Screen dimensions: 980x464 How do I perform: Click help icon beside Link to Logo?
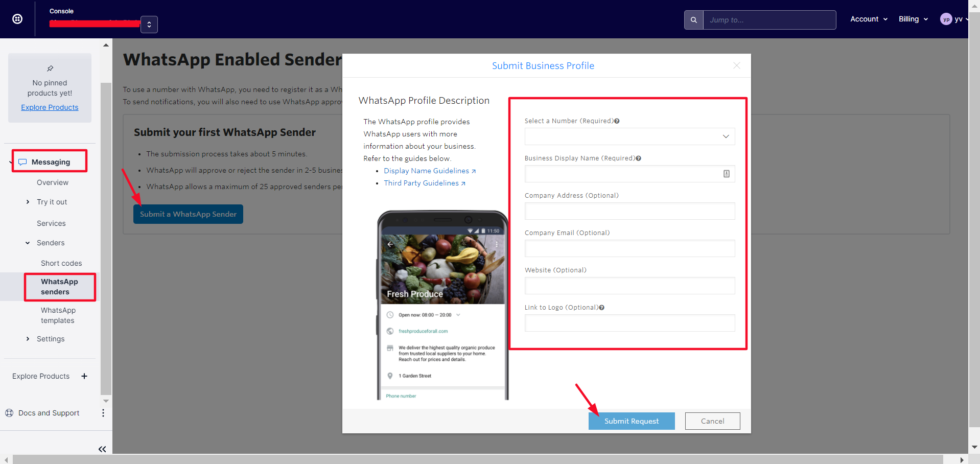601,308
